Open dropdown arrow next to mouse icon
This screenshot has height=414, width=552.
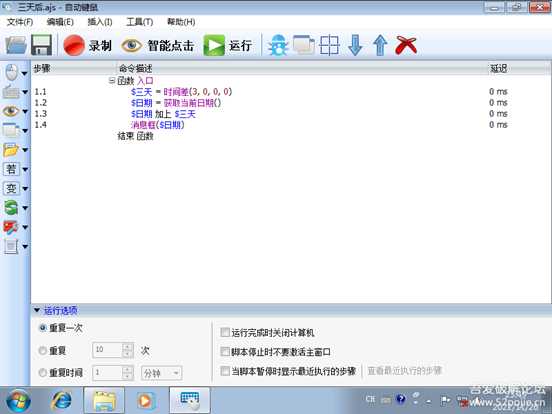coord(25,73)
